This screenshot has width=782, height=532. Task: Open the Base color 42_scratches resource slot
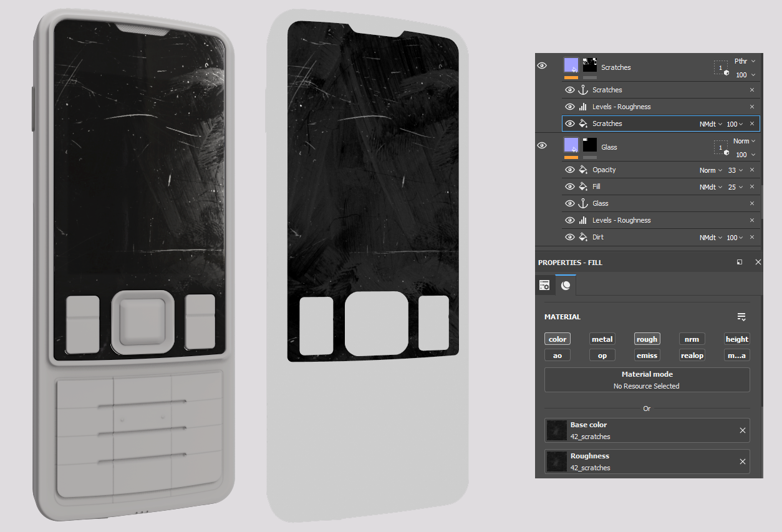[647, 430]
